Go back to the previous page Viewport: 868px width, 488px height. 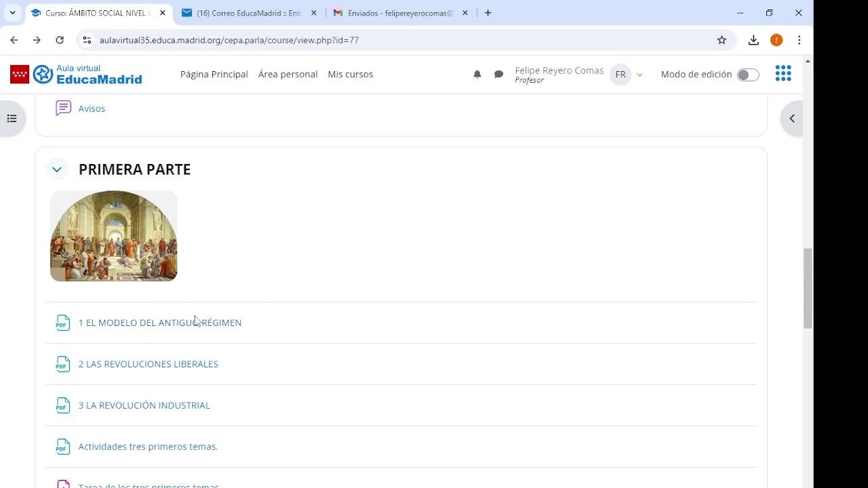[14, 40]
